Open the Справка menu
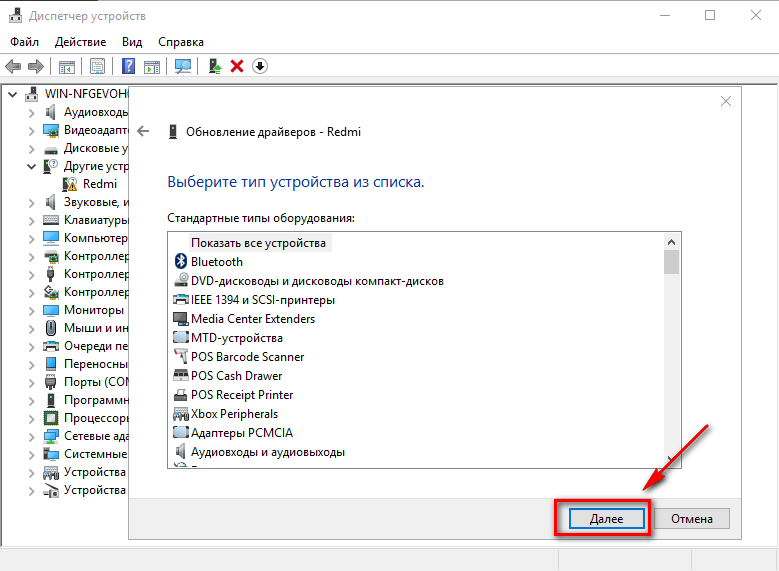The height and width of the screenshot is (571, 779). pos(180,42)
